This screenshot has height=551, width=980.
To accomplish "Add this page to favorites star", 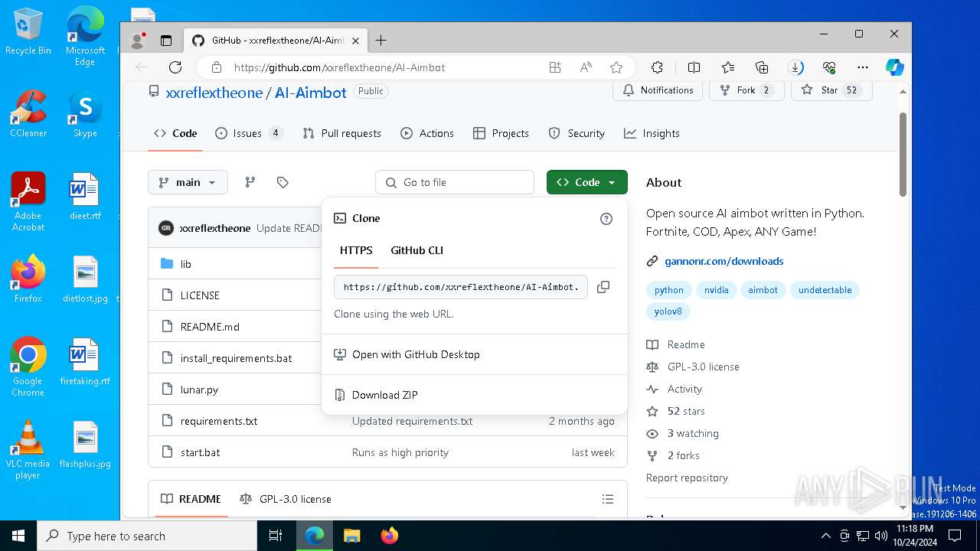I will tap(616, 67).
